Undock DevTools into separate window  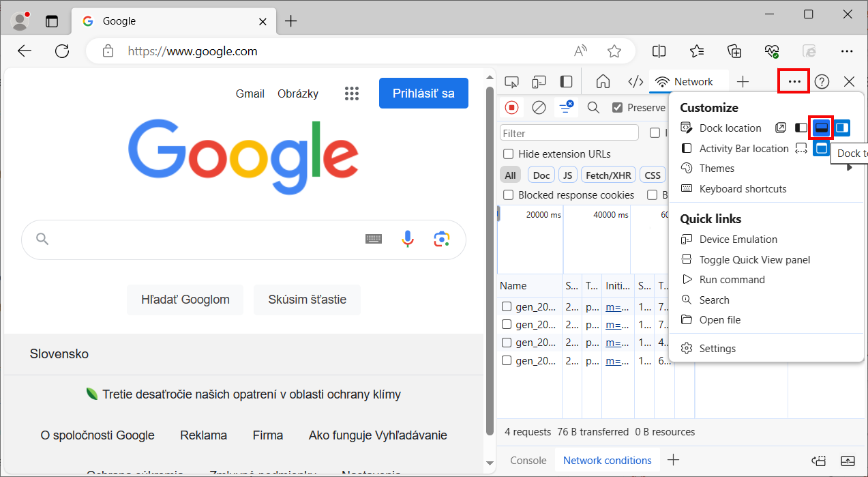(781, 128)
